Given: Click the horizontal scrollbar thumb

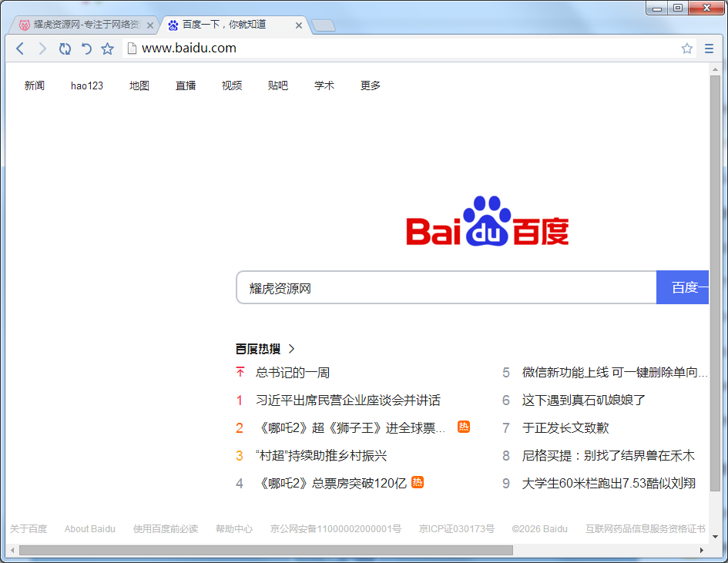Looking at the screenshot, I should click(x=266, y=550).
